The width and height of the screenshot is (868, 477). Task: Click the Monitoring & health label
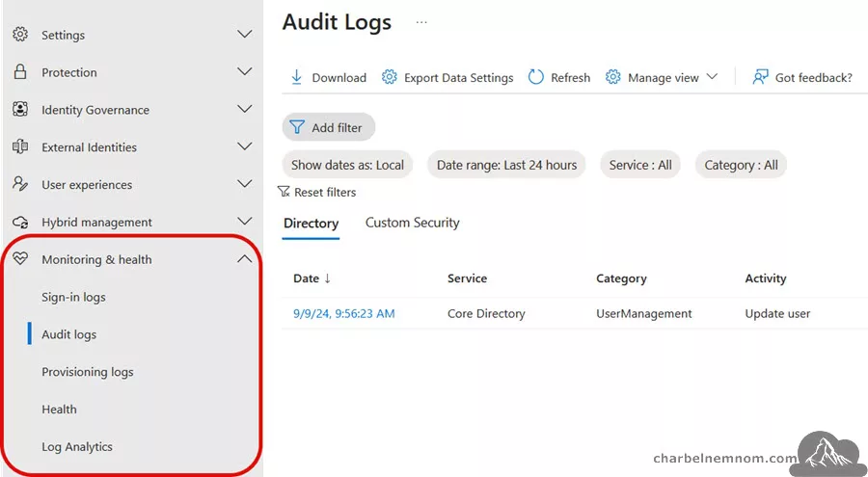(96, 259)
